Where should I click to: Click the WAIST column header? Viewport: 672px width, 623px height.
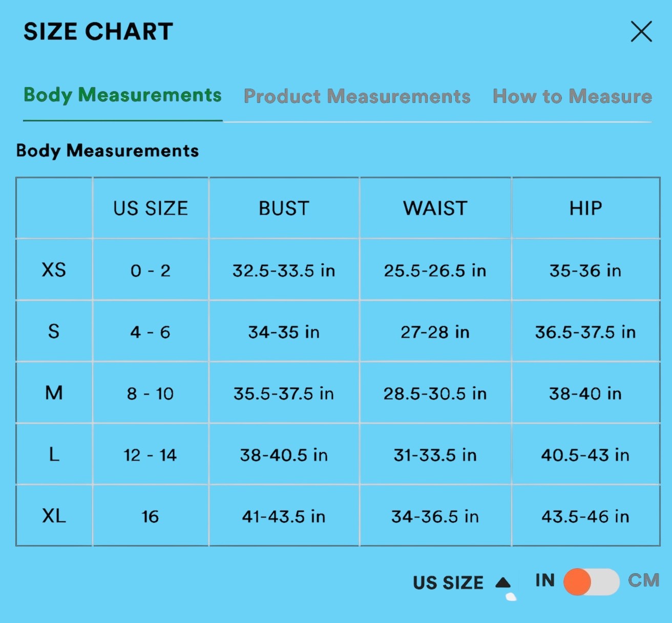point(435,209)
